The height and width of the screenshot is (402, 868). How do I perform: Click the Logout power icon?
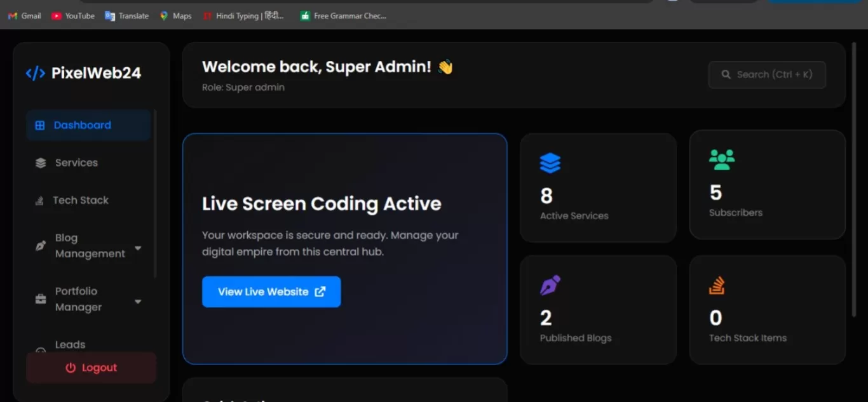71,368
